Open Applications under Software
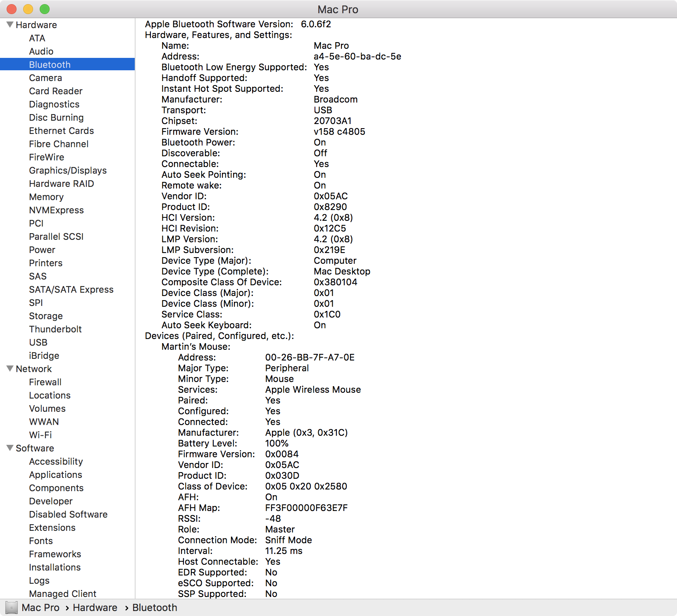677x616 pixels. coord(56,475)
